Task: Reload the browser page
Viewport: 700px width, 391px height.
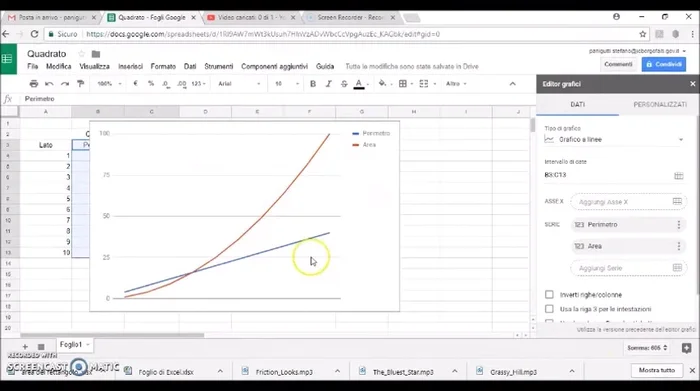Action: pyautogui.click(x=34, y=34)
